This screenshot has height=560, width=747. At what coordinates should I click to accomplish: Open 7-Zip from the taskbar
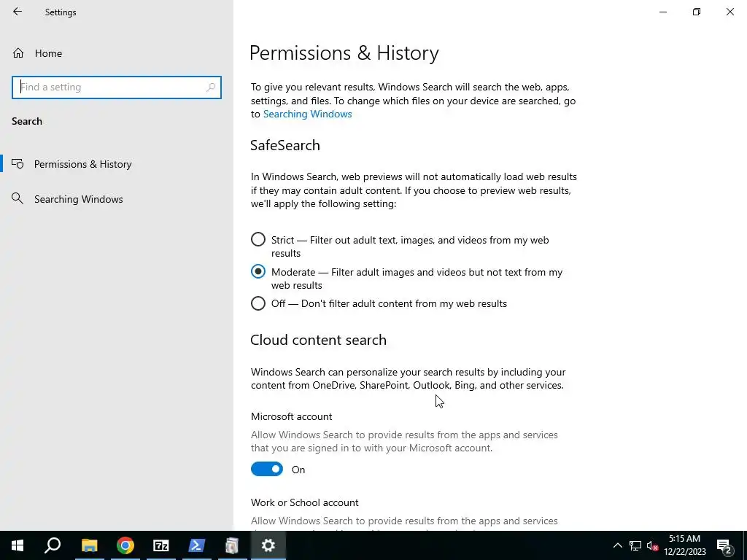161,545
